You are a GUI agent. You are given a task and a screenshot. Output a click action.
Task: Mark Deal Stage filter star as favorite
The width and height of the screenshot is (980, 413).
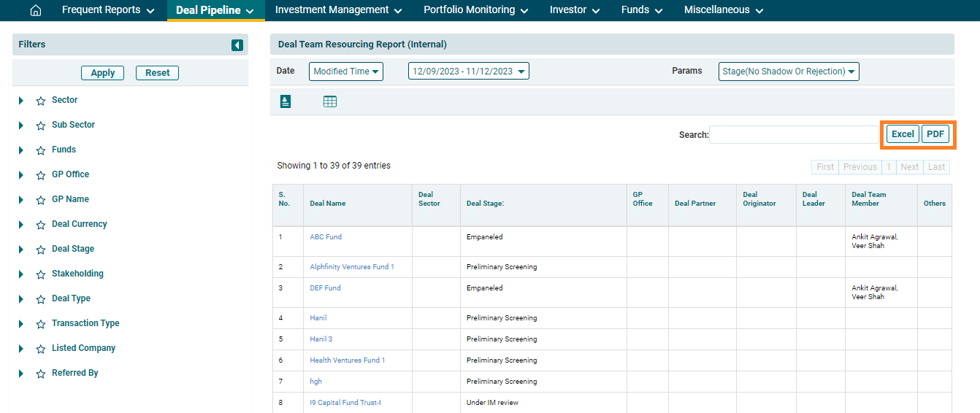pyautogui.click(x=41, y=250)
